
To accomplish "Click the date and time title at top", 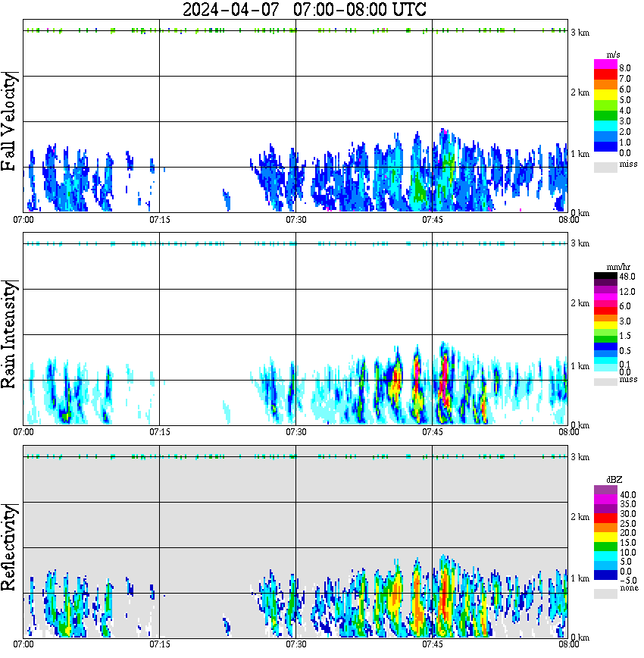I will click(305, 10).
